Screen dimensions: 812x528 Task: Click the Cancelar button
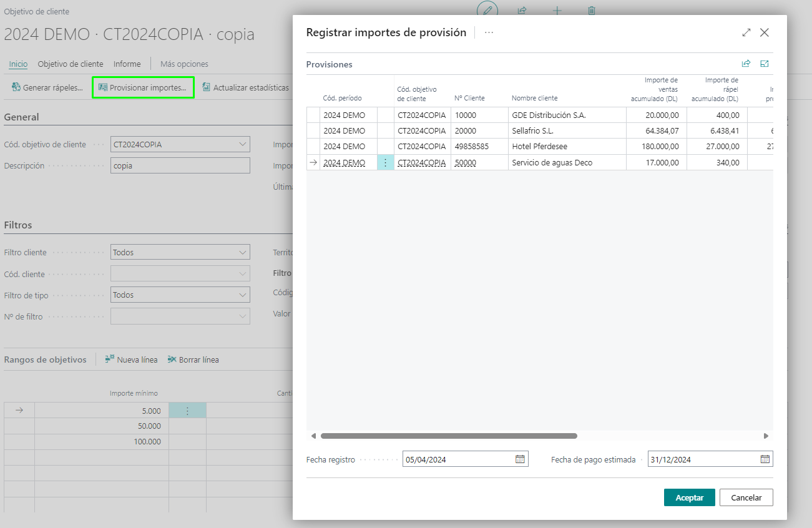pos(746,497)
